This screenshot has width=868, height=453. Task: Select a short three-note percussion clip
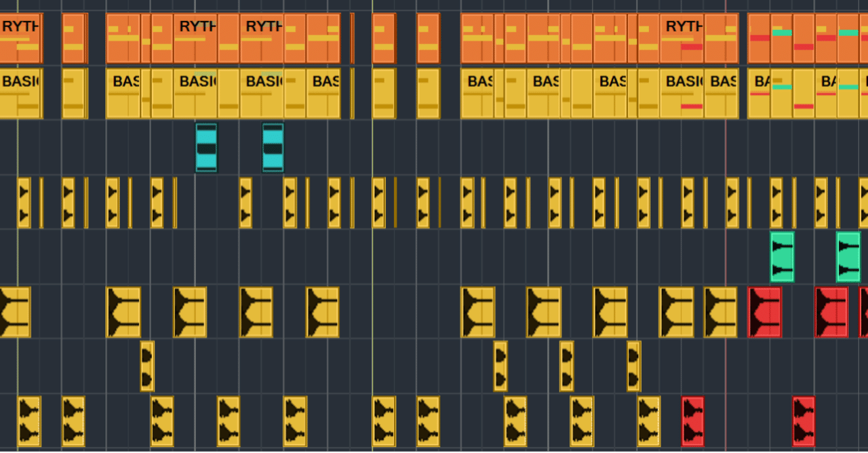coord(146,366)
